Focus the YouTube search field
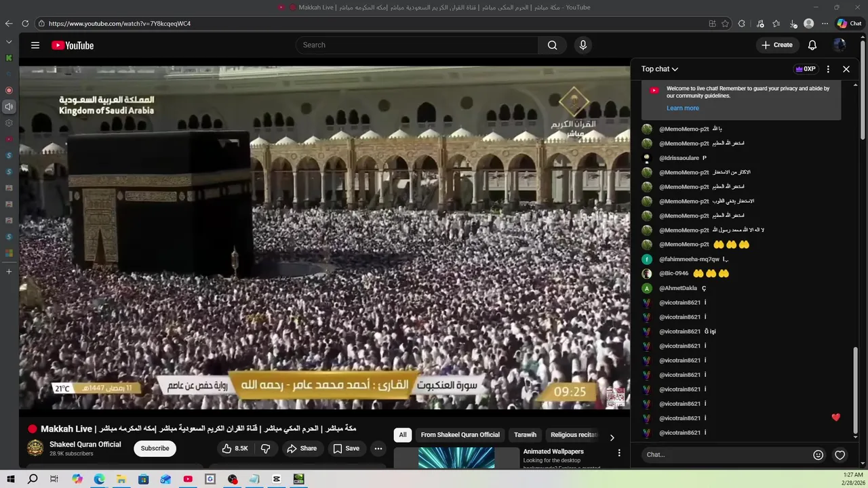The width and height of the screenshot is (868, 488). pos(417,45)
